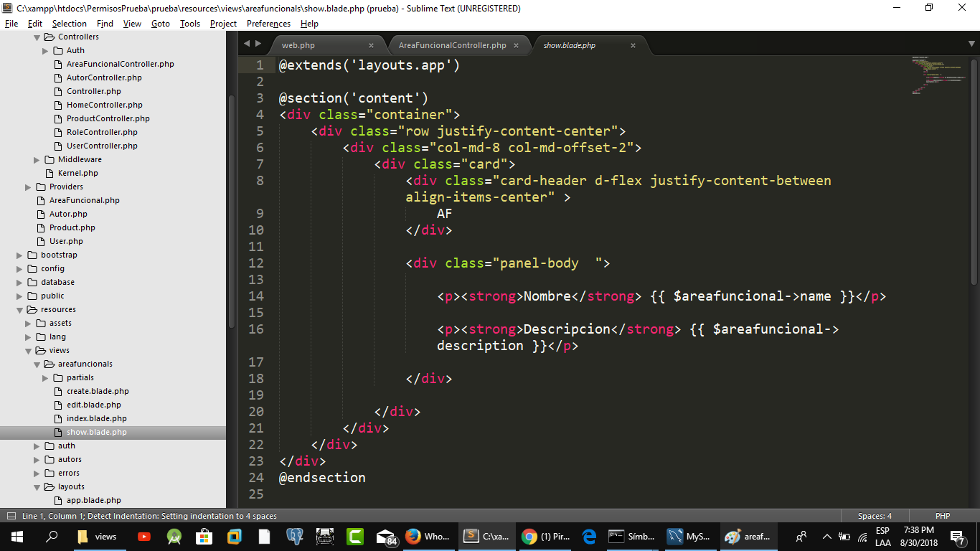Expand the config folder

(x=20, y=268)
